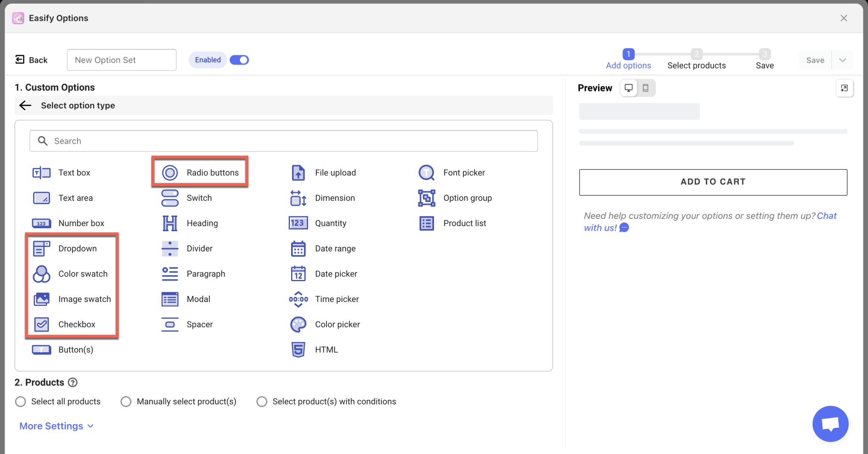Switch preview to desktop view
This screenshot has width=868, height=454.
(x=629, y=88)
